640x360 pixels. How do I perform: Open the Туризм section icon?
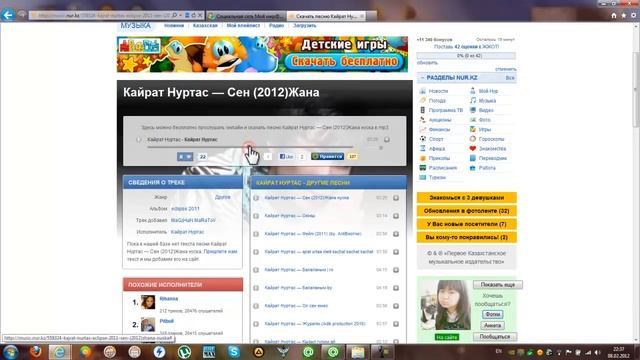[x=423, y=178]
